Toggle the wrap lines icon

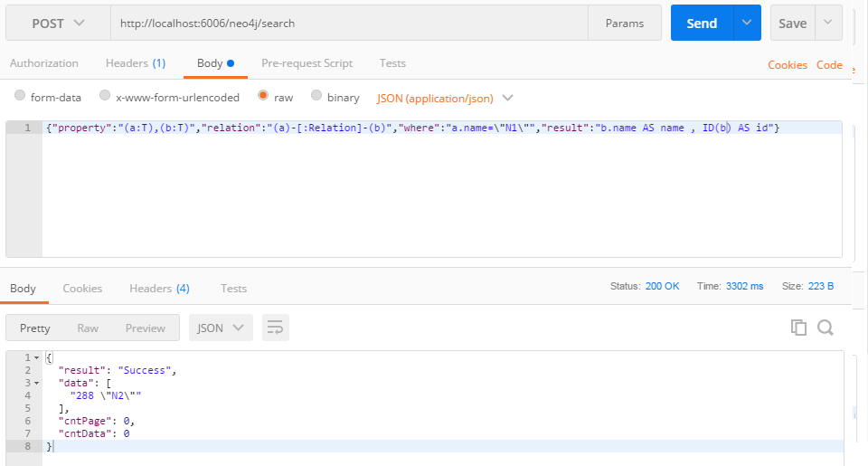275,328
